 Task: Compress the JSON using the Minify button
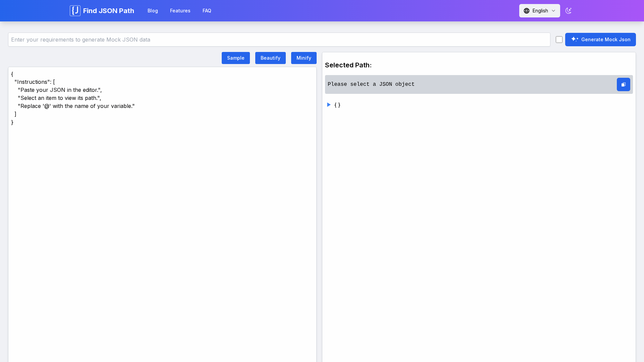304,58
